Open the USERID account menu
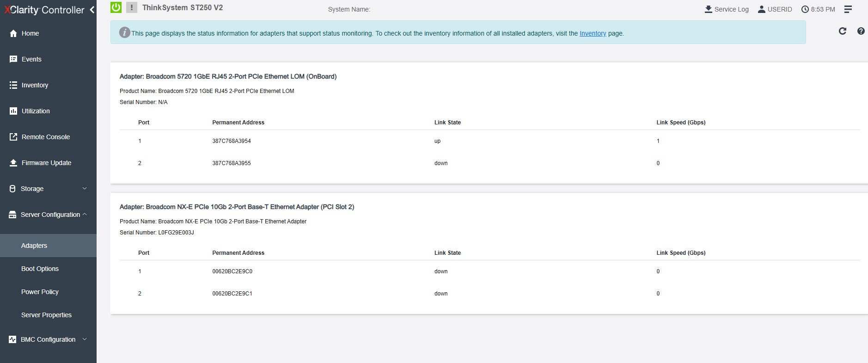868x363 pixels. click(775, 9)
